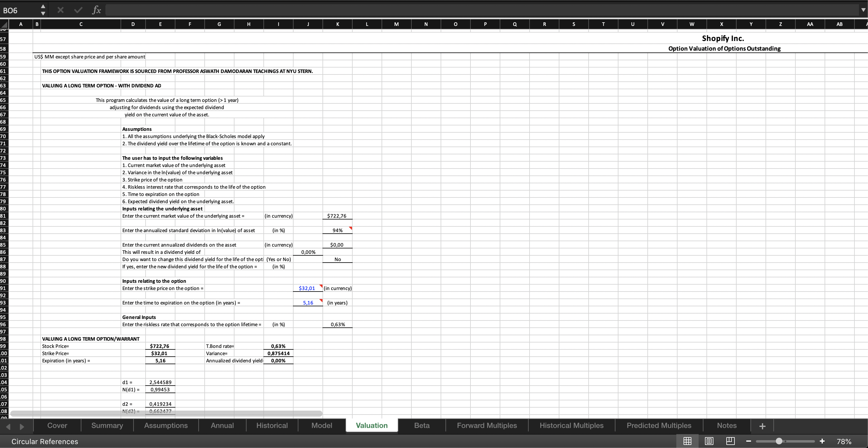Select the 0,875414 variance cell
This screenshot has width=868, height=448.
click(279, 353)
